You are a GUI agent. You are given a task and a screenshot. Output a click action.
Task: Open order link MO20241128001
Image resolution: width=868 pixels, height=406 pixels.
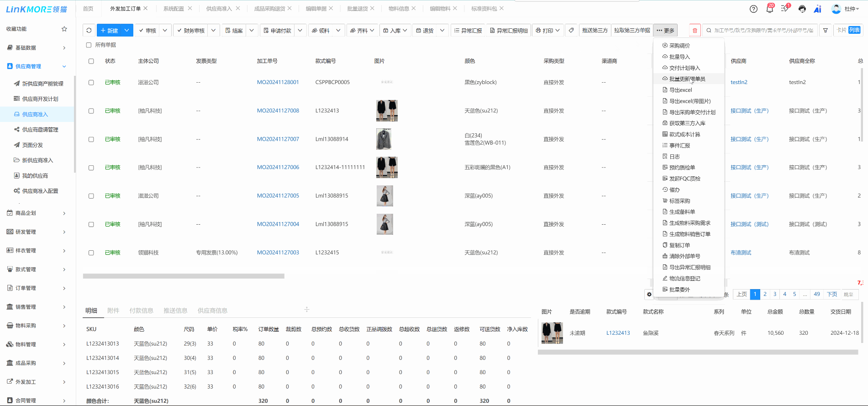pyautogui.click(x=278, y=82)
